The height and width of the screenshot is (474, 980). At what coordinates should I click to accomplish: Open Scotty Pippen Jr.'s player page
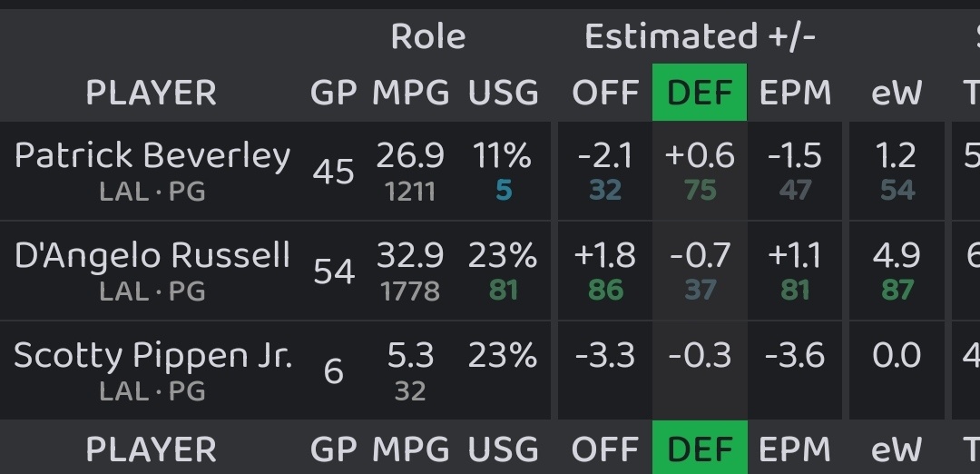click(x=153, y=355)
